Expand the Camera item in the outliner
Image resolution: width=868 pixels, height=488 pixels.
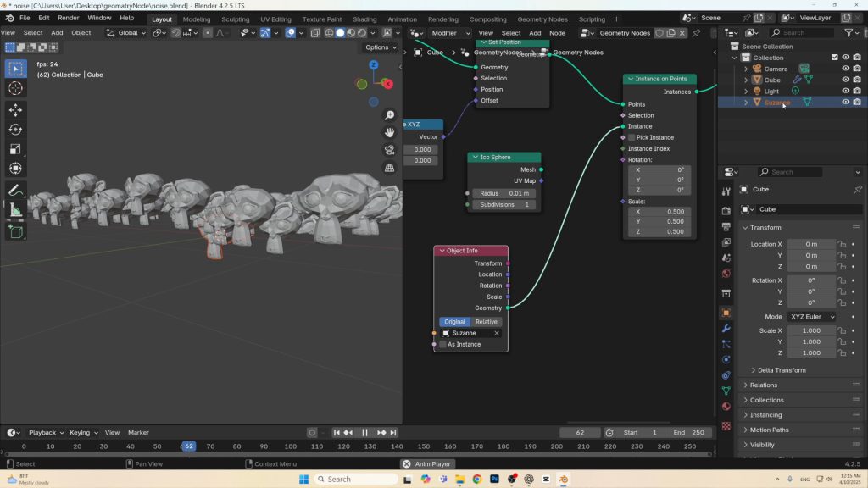746,69
